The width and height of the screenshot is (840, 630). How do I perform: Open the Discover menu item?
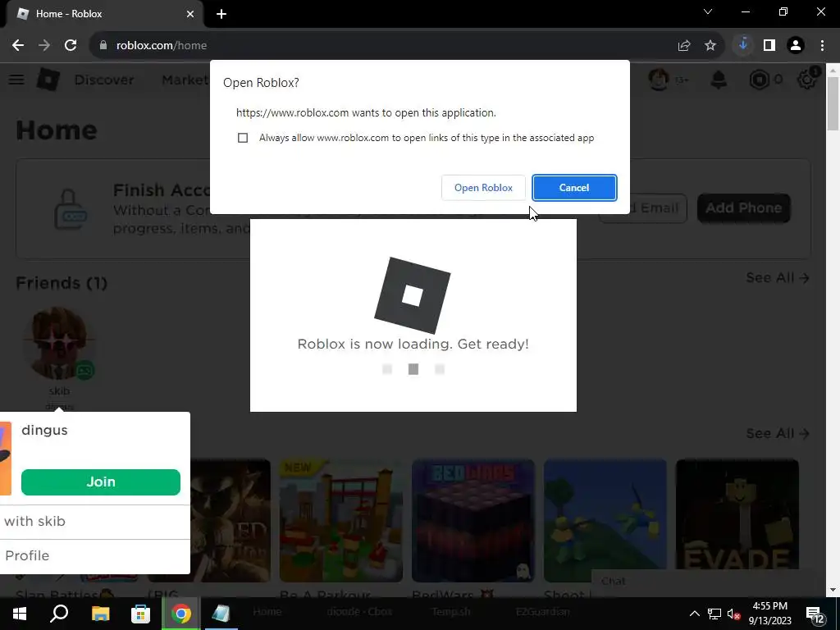[104, 80]
